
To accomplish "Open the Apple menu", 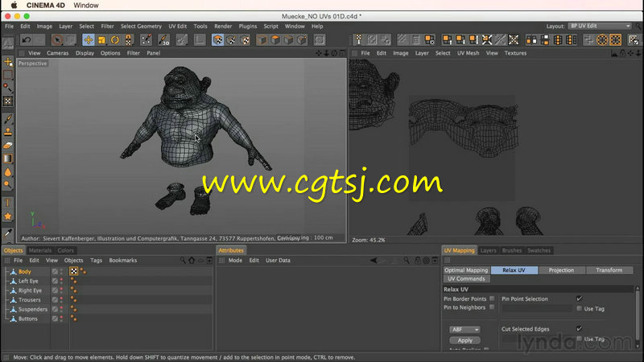I will coord(14,6).
